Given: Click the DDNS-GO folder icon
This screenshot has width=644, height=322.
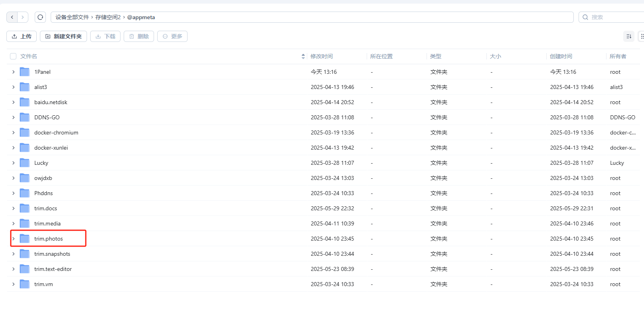Looking at the screenshot, I should (25, 117).
